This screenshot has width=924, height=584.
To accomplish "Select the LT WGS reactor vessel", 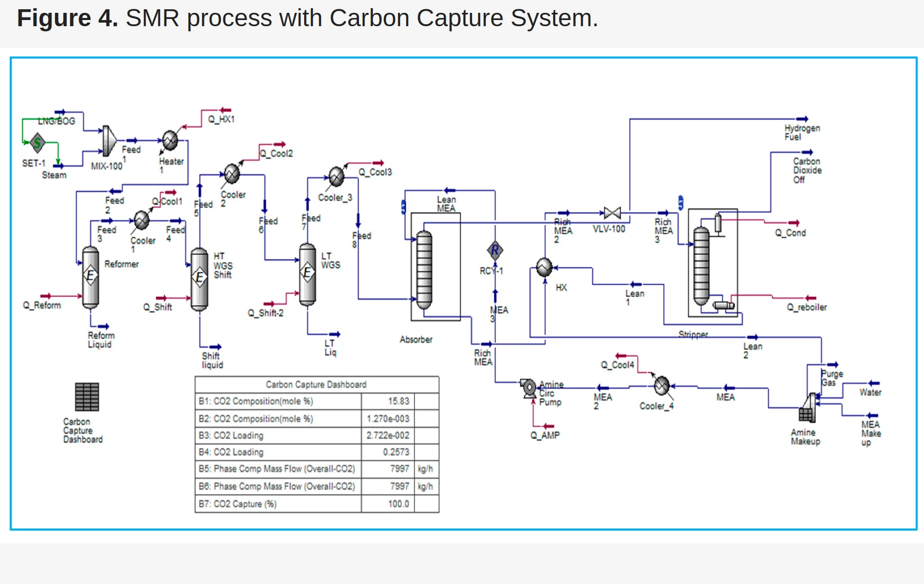I will (307, 273).
